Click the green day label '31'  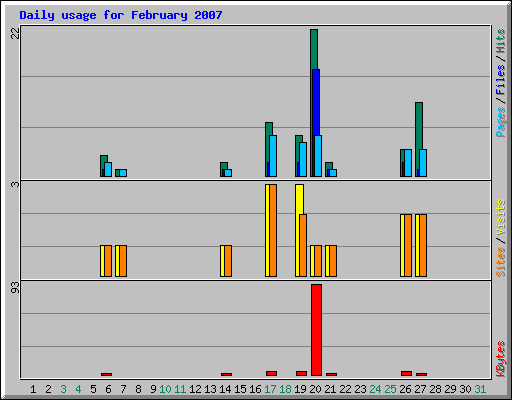pos(480,389)
